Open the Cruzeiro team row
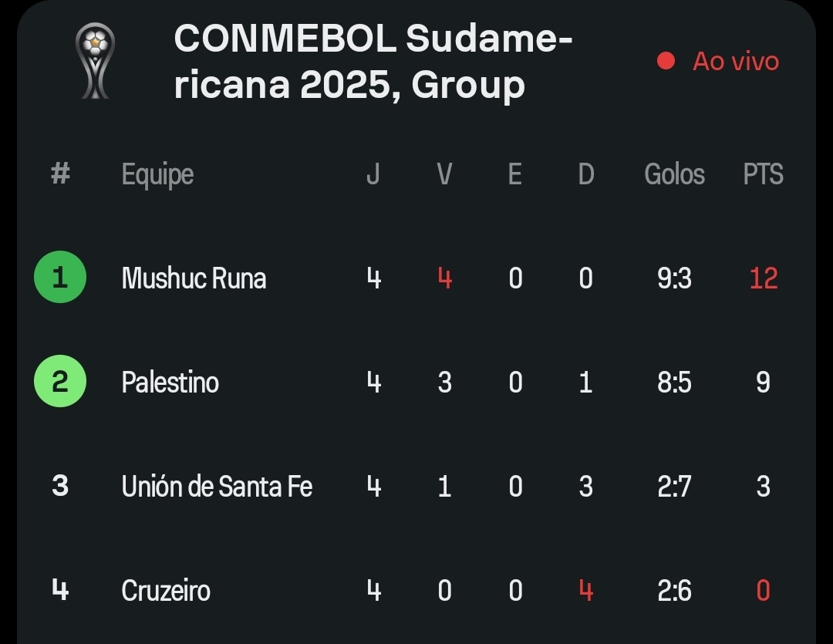 (x=416, y=590)
